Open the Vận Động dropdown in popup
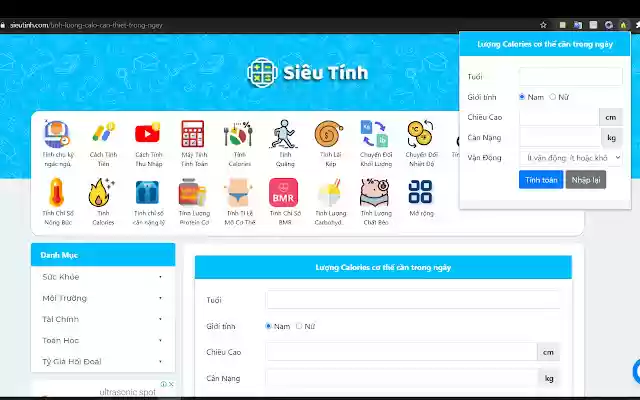The width and height of the screenshot is (640, 400). [571, 158]
